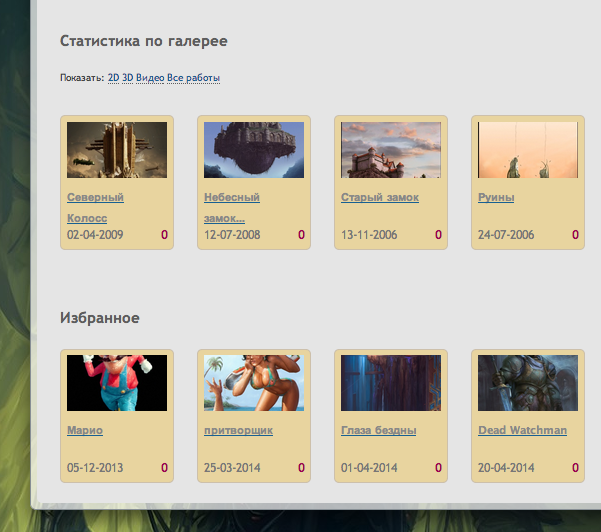Show Все работы in the gallery
The height and width of the screenshot is (532, 601).
pos(193,77)
